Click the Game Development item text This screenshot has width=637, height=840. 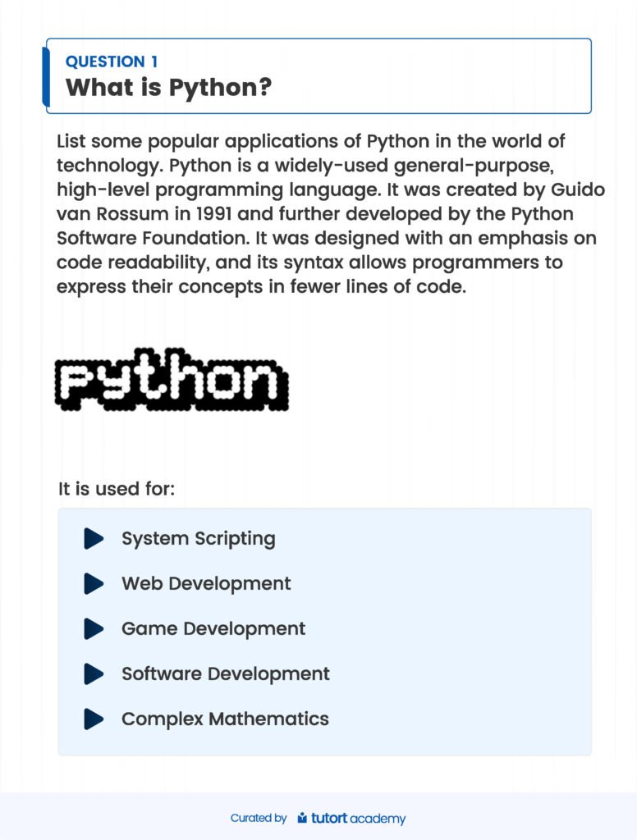point(213,629)
